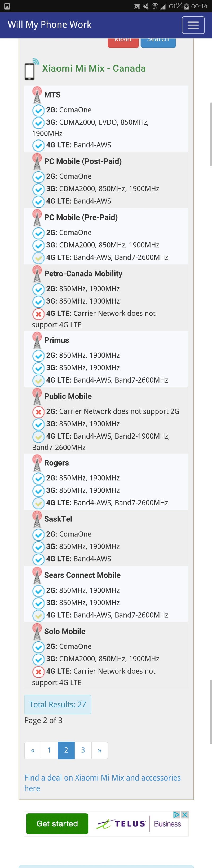Click the red X beside Petro-Canada 4G LTE

(x=38, y=314)
